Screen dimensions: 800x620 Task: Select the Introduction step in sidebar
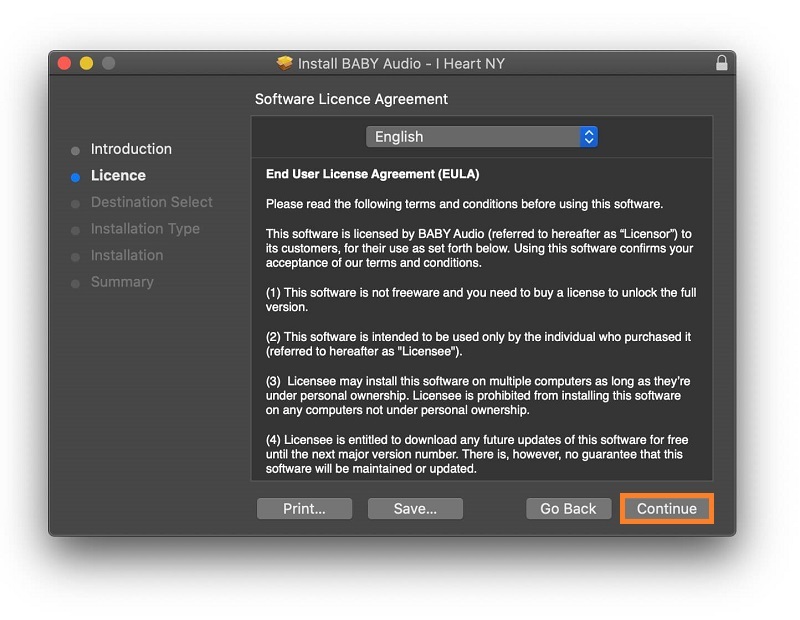(131, 149)
